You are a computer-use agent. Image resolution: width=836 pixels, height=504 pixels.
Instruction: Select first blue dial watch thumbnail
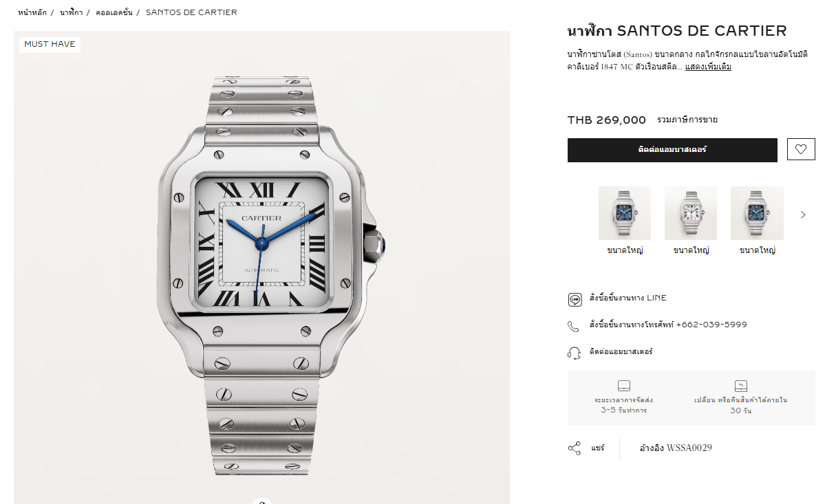625,213
